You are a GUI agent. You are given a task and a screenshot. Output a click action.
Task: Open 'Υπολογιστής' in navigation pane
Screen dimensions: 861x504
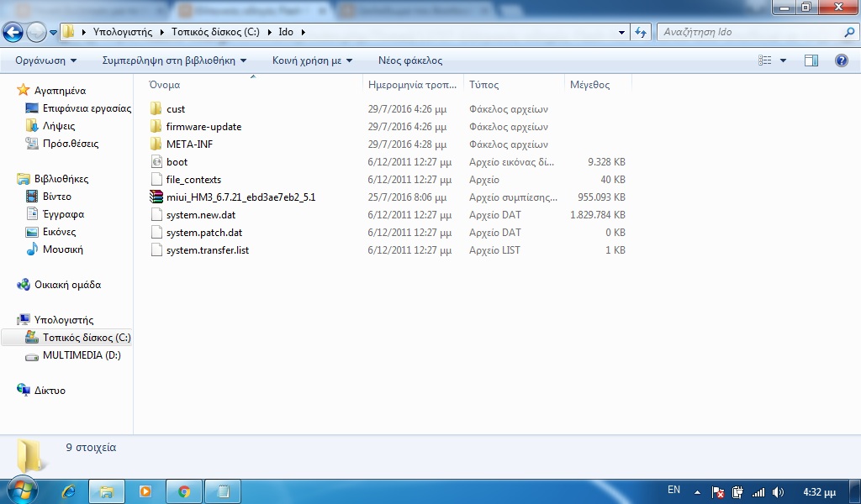coord(64,320)
